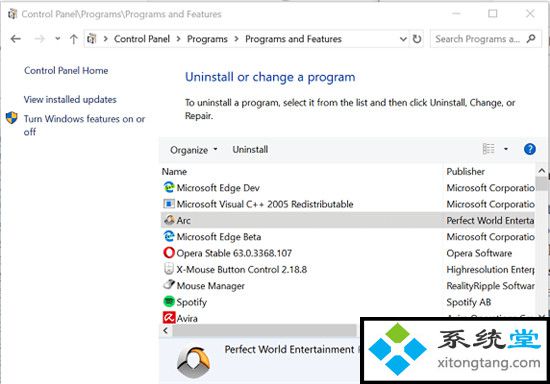Select the Avira row name

(x=187, y=318)
